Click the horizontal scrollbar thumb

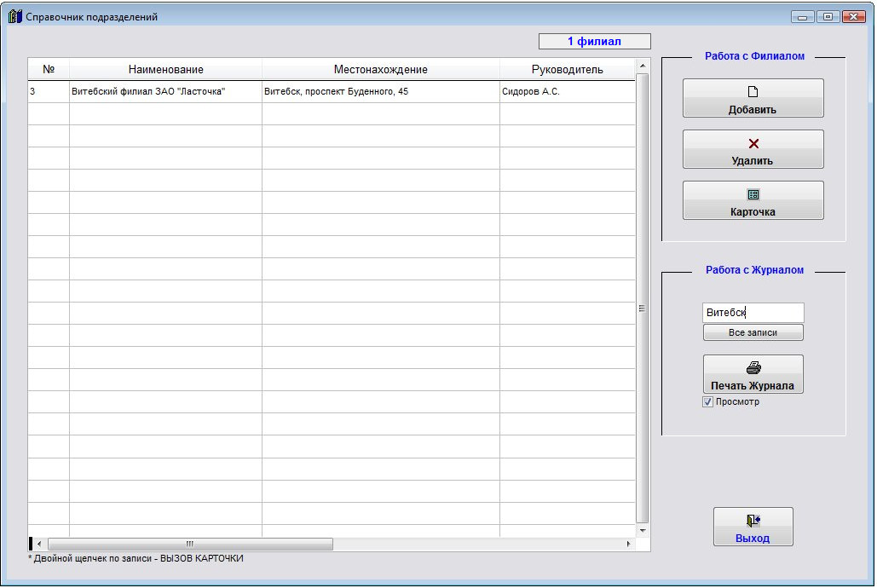pyautogui.click(x=190, y=544)
